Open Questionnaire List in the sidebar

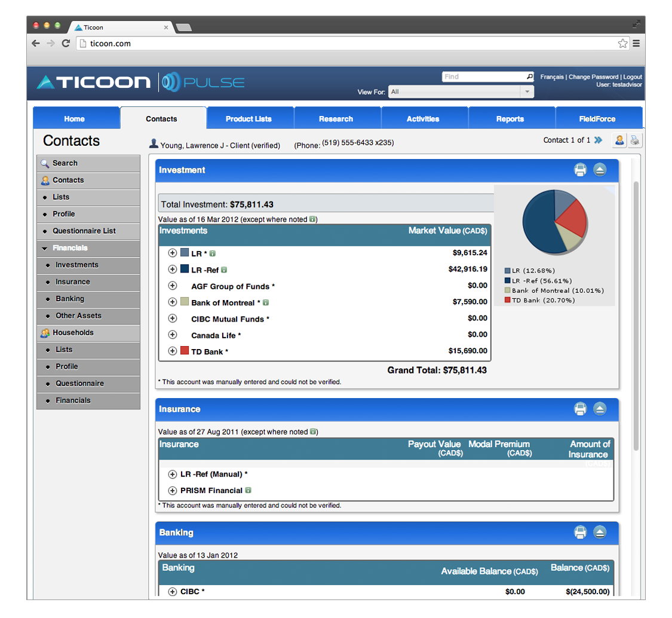click(88, 231)
